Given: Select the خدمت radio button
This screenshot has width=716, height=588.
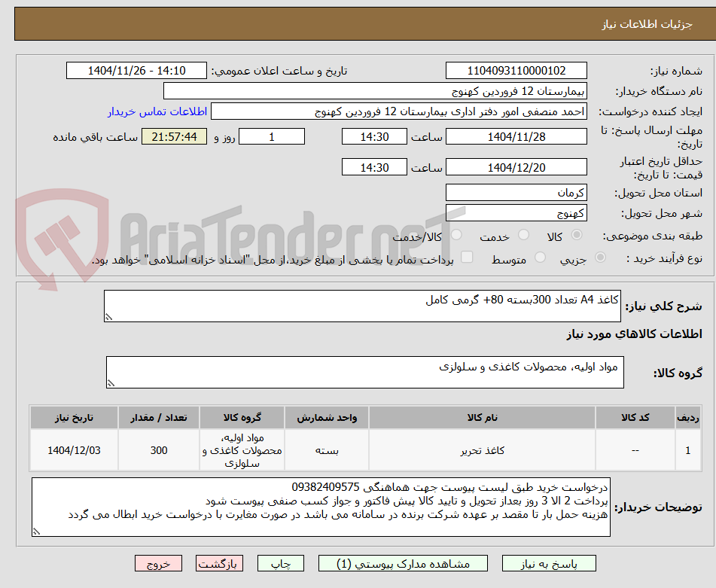Looking at the screenshot, I should 524,235.
